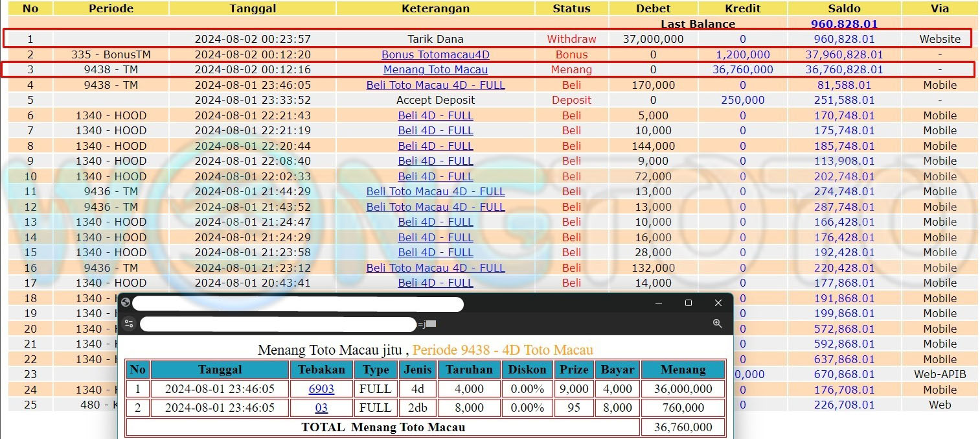Open the Menang Toto Macau link in row 3
This screenshot has height=439, width=980.
(435, 69)
